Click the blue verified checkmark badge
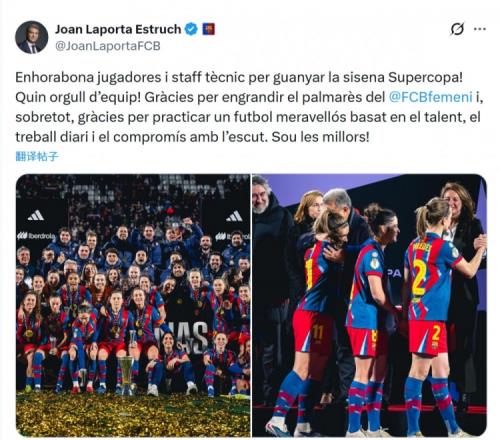Viewport: 500px width, 440px height. [191, 29]
